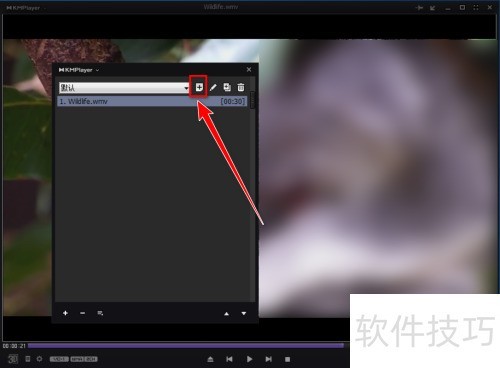Pin the player on top with the pin icon
500x368 pixels.
point(419,7)
